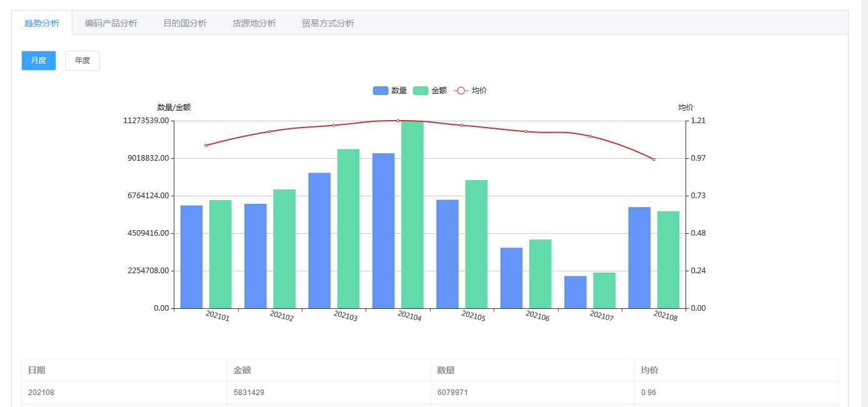Open the 编码产品分析 tab
Image resolution: width=868 pixels, height=407 pixels.
111,23
